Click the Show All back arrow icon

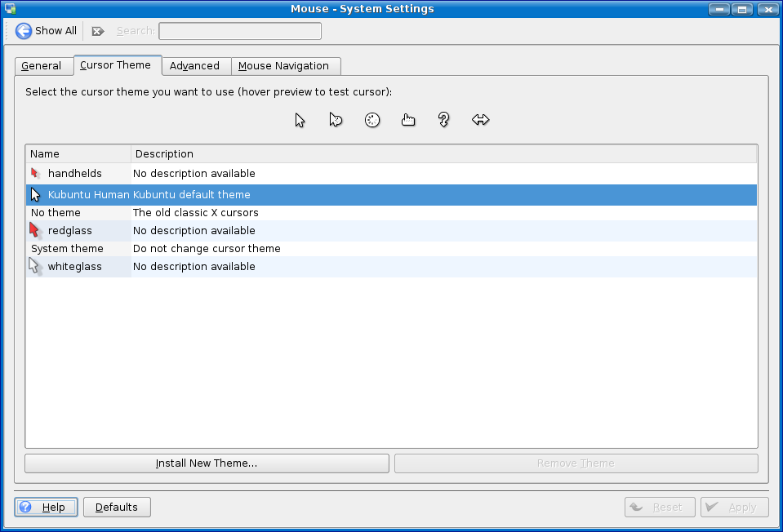[x=24, y=31]
